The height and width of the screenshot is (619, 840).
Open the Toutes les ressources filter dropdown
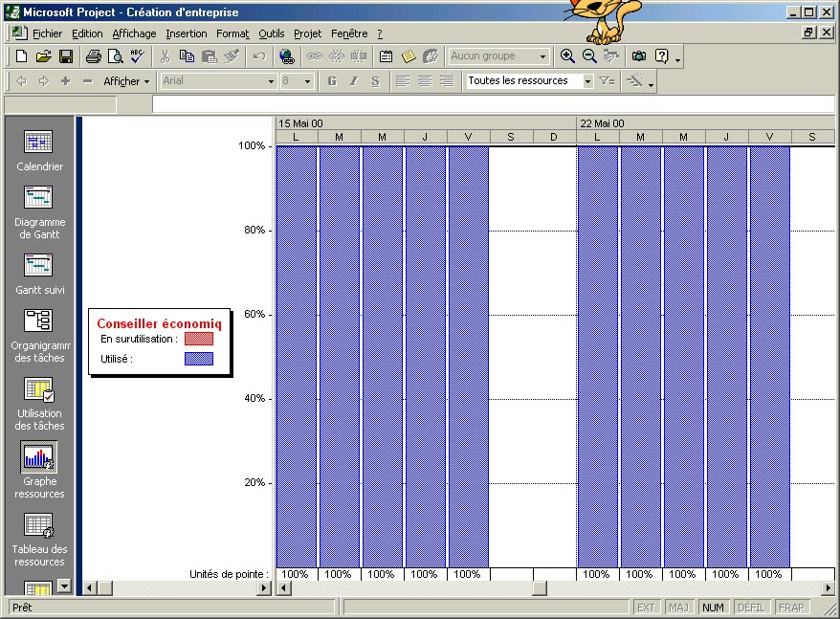(x=587, y=81)
